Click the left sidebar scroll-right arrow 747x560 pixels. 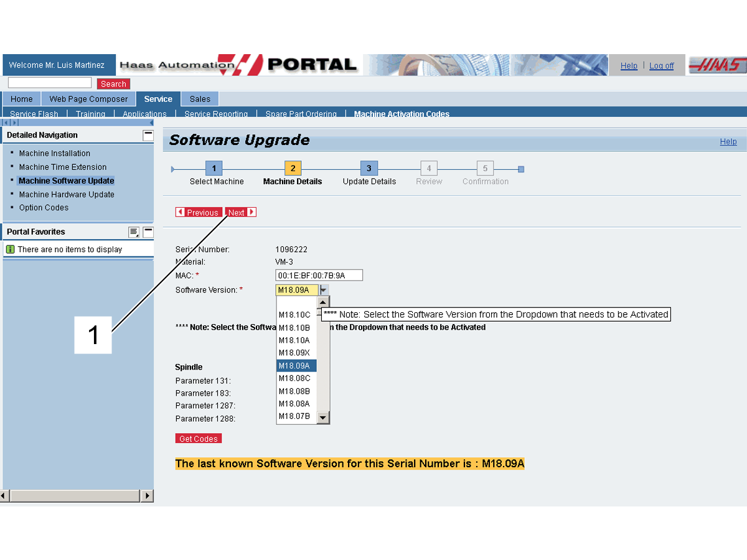click(x=147, y=496)
